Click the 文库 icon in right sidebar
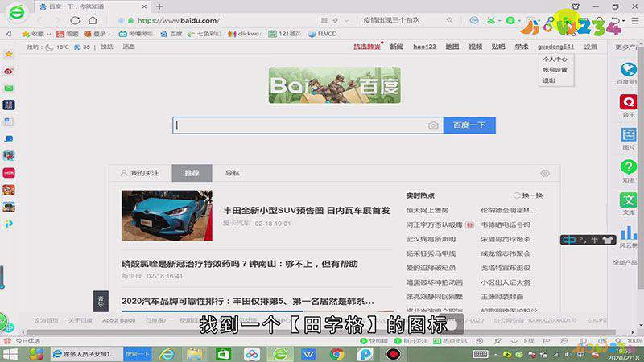Image resolution: width=644 pixels, height=362 pixels. click(x=629, y=200)
